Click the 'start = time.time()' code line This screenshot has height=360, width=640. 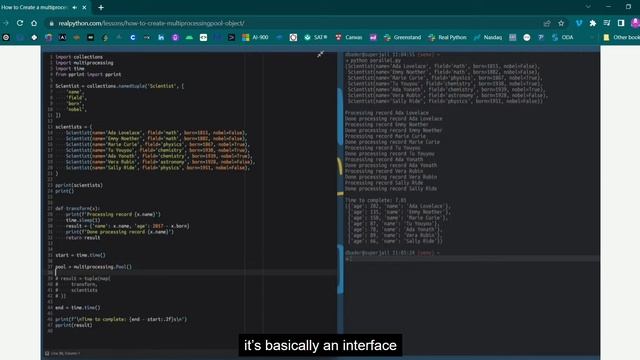(80, 255)
